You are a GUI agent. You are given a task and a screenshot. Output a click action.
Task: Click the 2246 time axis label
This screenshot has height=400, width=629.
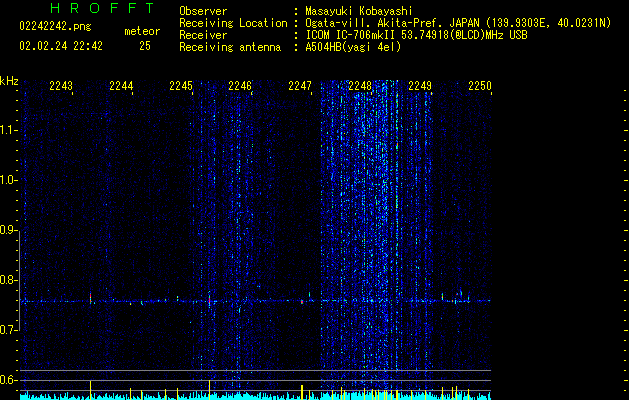point(240,86)
